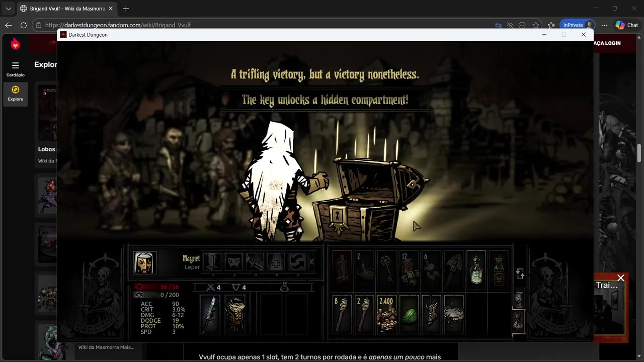Select the stack of 2 torches
644x362 pixels.
pos(365,314)
